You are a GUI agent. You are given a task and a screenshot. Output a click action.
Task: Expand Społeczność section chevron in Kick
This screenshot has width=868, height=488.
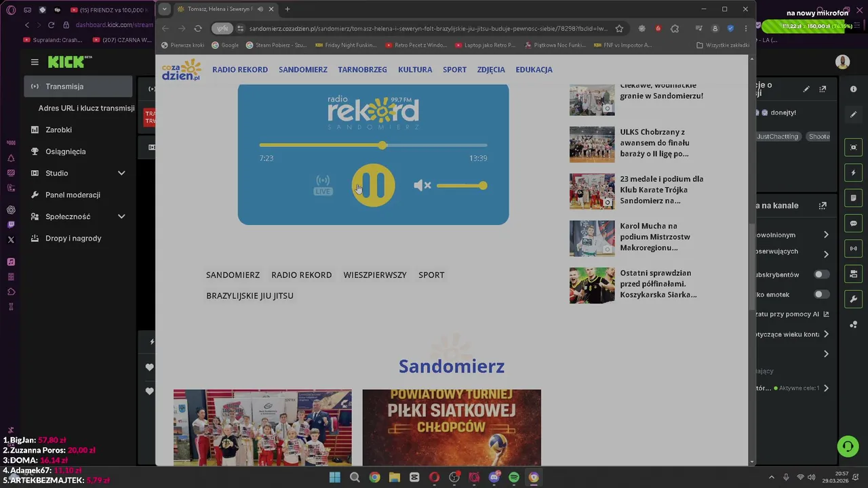click(121, 216)
